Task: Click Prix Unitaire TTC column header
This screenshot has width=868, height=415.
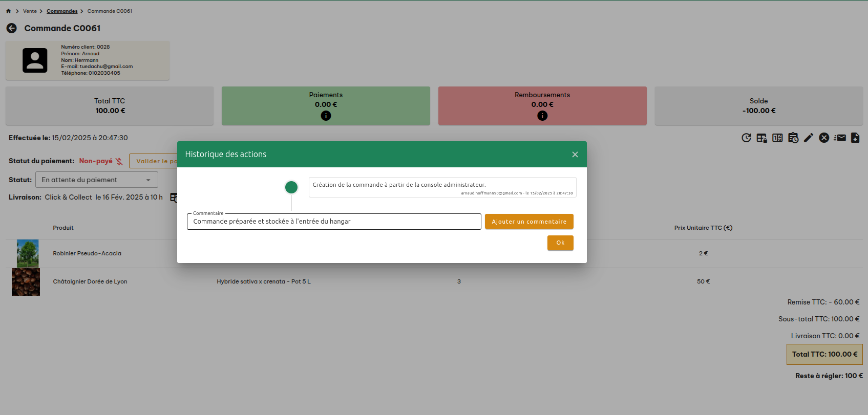Action: (x=703, y=228)
